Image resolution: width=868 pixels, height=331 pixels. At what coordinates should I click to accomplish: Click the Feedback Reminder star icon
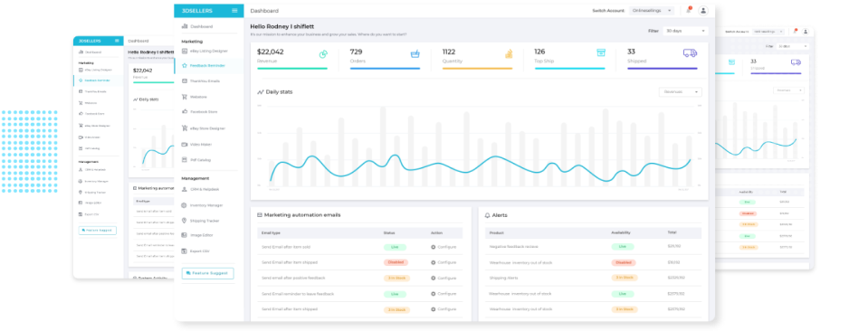point(185,65)
